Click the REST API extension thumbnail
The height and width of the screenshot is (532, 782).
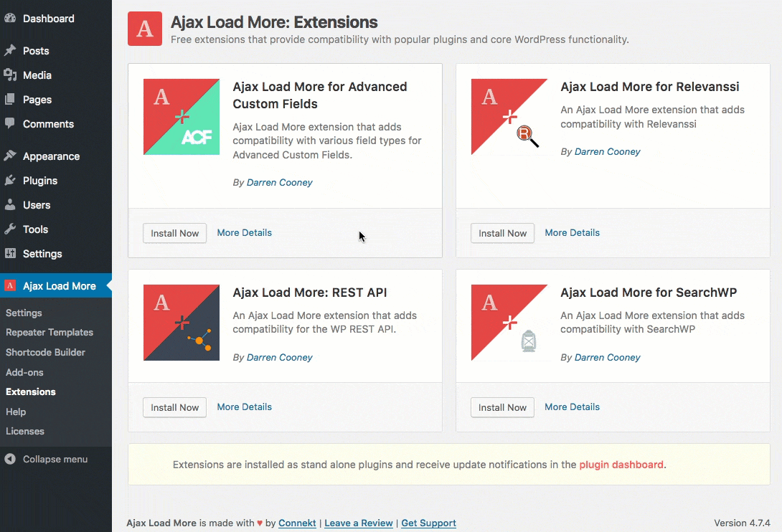coord(182,323)
